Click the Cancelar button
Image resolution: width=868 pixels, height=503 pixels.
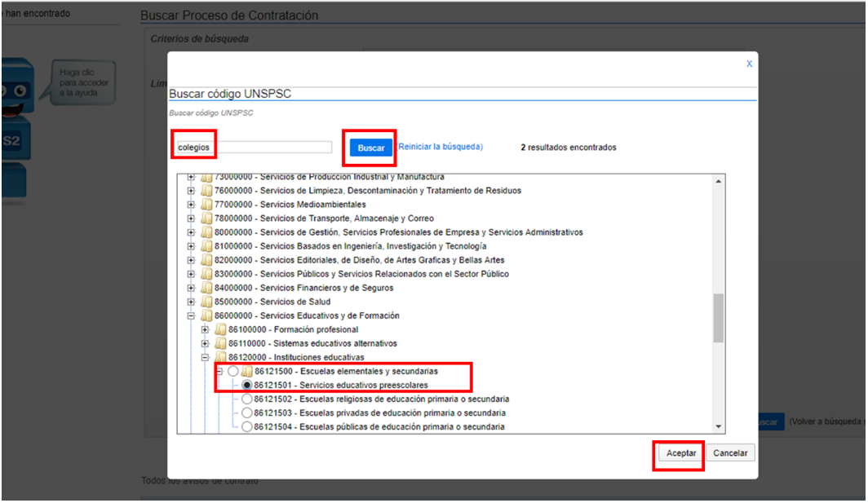(730, 453)
